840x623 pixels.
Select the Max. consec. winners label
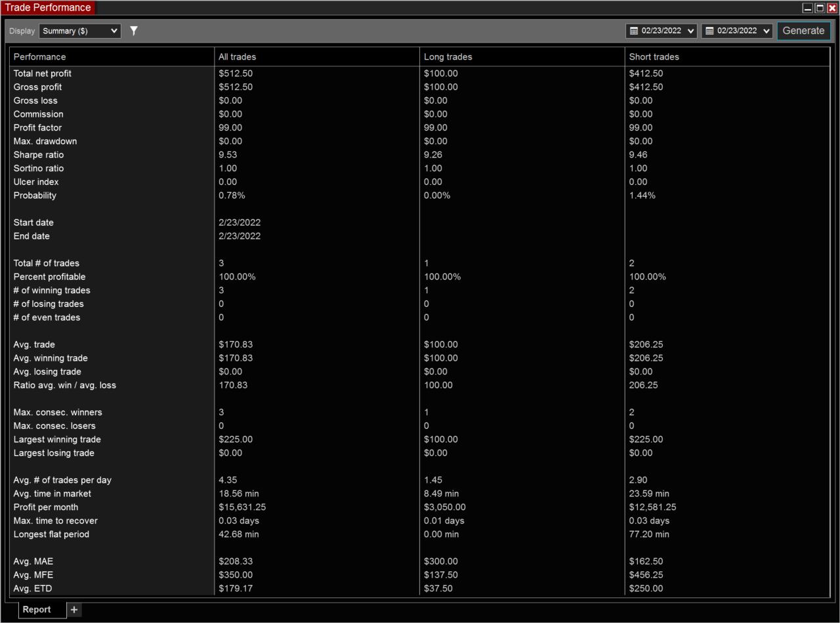[x=58, y=412]
